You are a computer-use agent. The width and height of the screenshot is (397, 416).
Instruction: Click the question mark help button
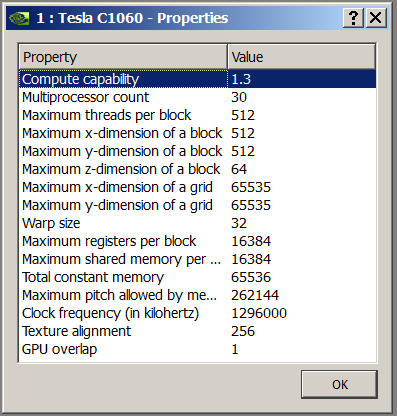(353, 18)
